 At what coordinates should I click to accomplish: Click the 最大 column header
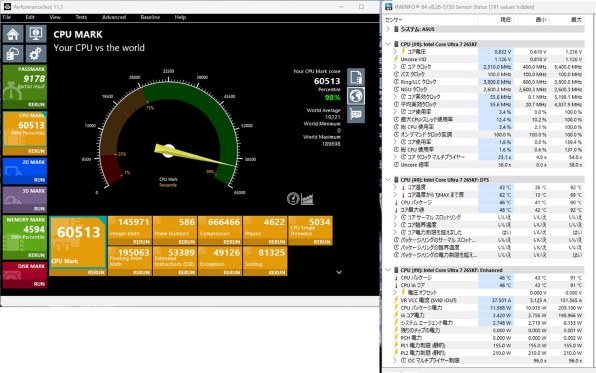(x=576, y=19)
